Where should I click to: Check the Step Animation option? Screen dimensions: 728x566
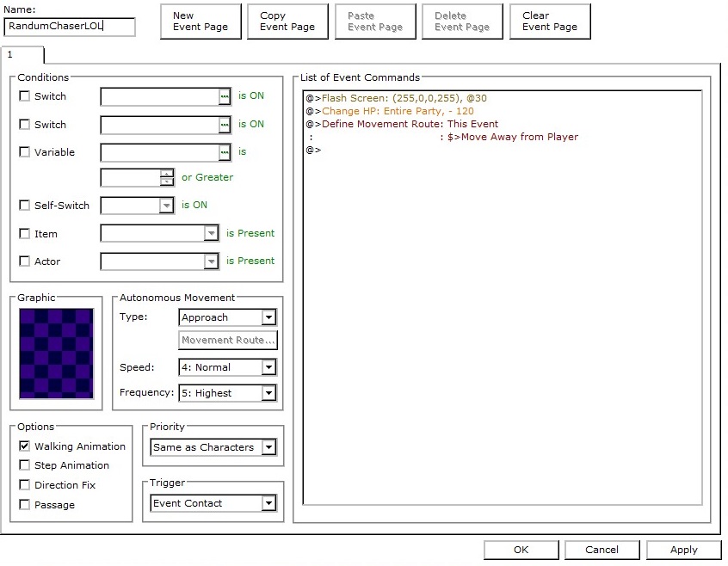click(24, 464)
